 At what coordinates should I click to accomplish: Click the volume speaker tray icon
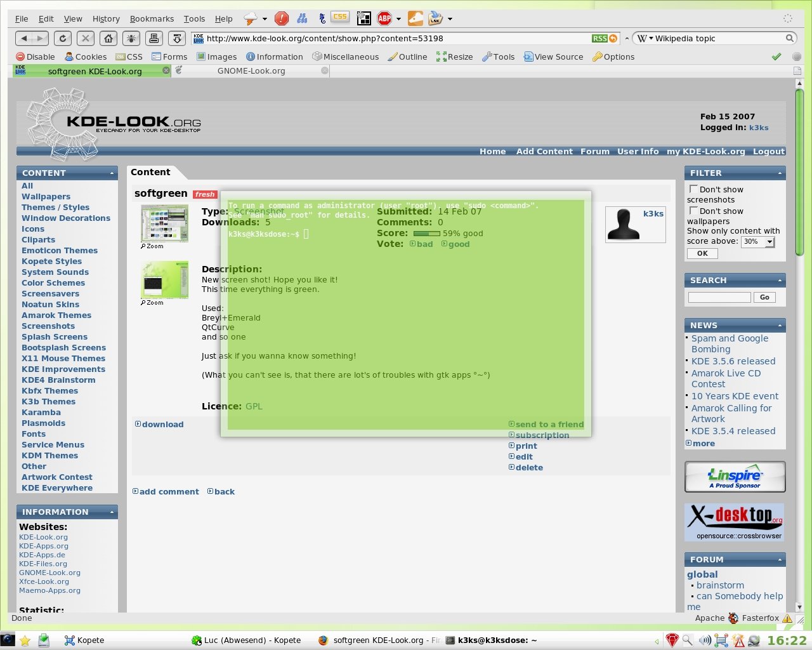705,640
